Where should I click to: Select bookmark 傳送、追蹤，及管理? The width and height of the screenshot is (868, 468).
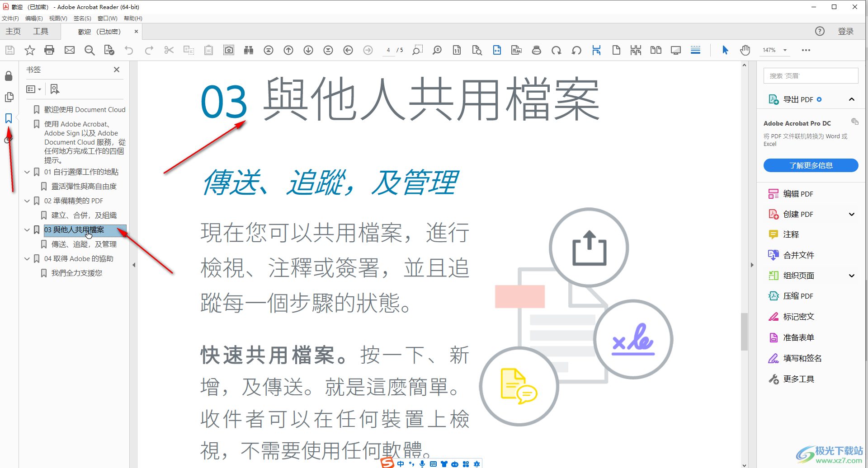(x=84, y=244)
